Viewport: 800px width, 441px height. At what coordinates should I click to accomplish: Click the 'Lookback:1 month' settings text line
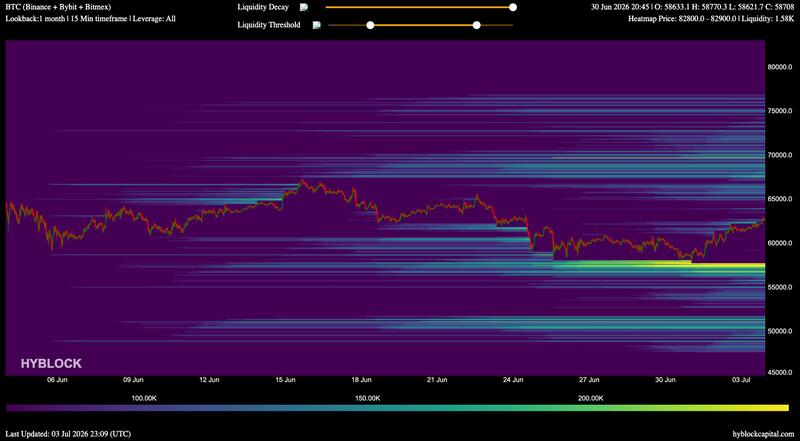[90, 18]
